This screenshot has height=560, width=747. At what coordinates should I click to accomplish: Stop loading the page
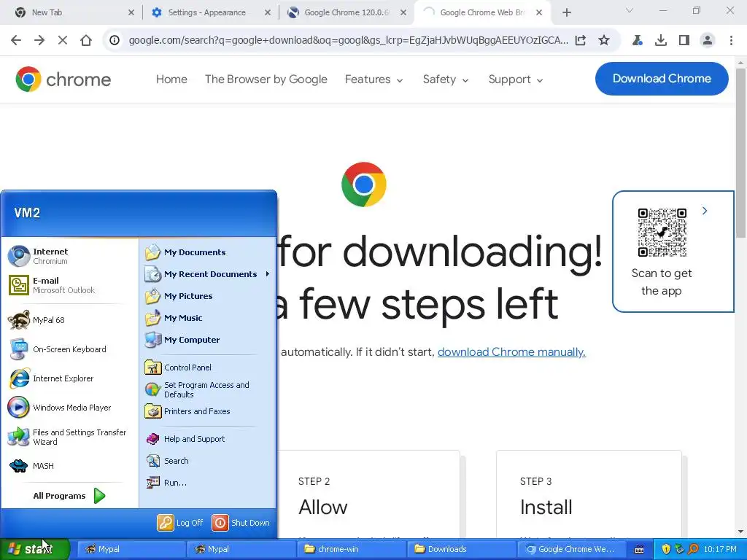click(63, 41)
